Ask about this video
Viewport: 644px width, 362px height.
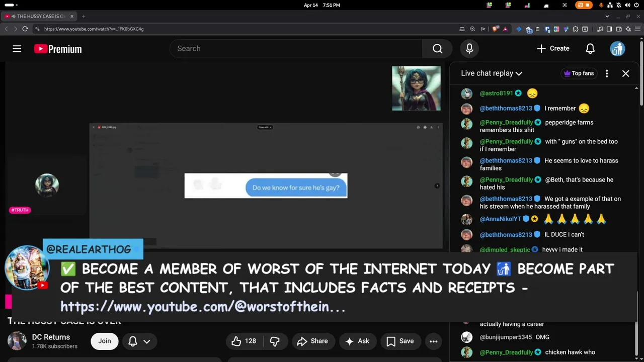[x=357, y=341]
